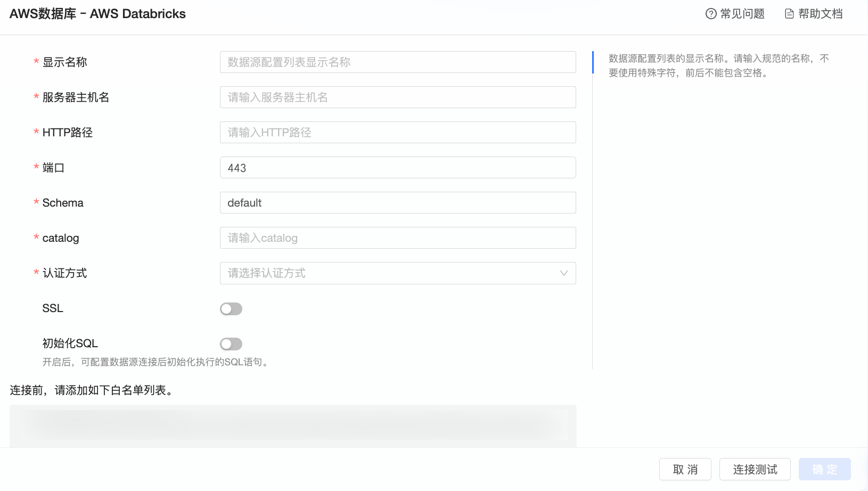Click the catalog field label
868x491 pixels.
[x=61, y=238]
